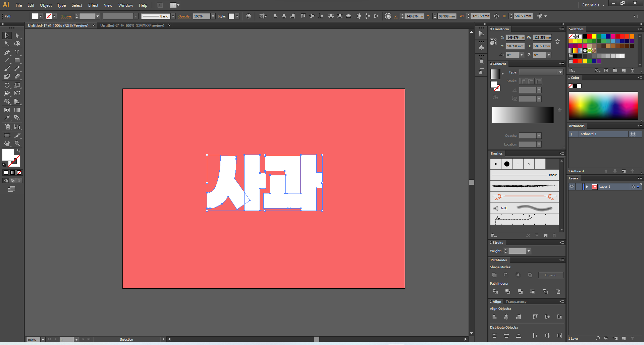Select Artboard 1 row in Artboards panel
Screen dimensions: 644x345
pyautogui.click(x=605, y=134)
